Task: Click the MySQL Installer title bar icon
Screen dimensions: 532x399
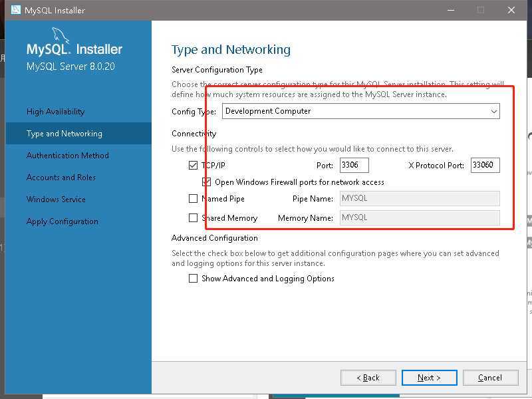Action: click(15, 10)
